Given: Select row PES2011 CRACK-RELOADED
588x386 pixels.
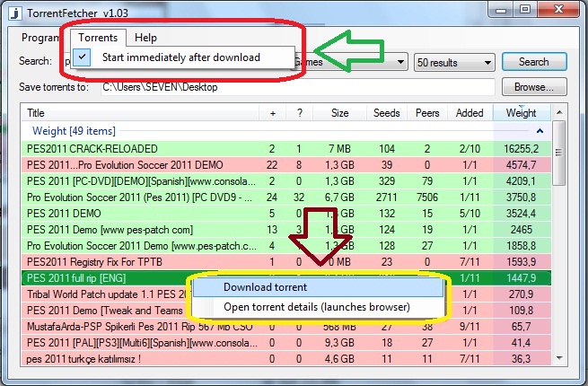Looking at the screenshot, I should 286,149.
